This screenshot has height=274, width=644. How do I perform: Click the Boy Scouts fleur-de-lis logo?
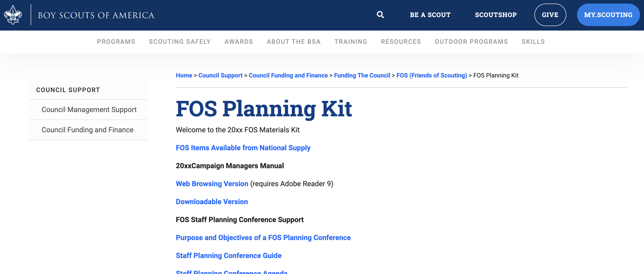(x=13, y=15)
